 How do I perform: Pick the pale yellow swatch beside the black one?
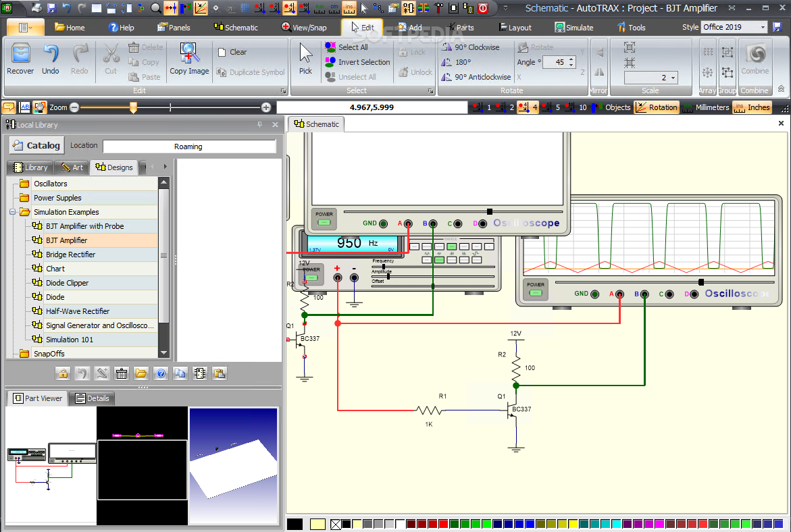pos(317,525)
